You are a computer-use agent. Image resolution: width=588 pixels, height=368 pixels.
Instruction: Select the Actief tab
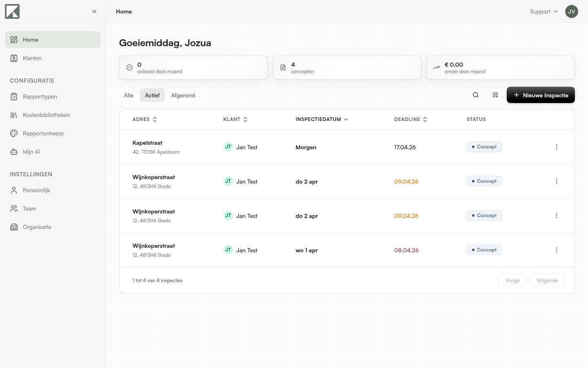tap(152, 95)
